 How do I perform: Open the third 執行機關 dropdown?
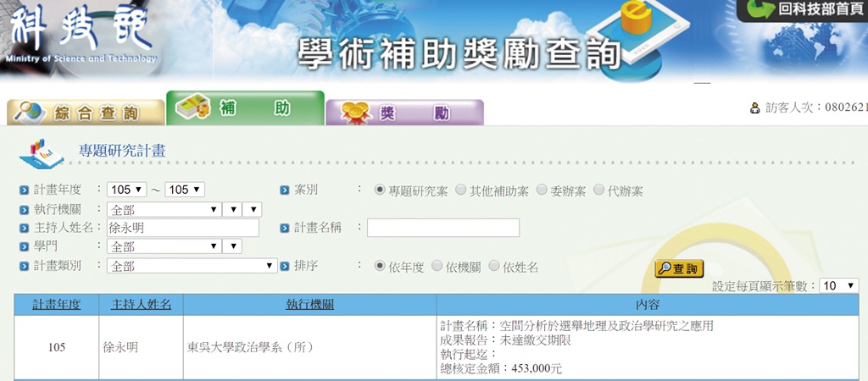(252, 210)
